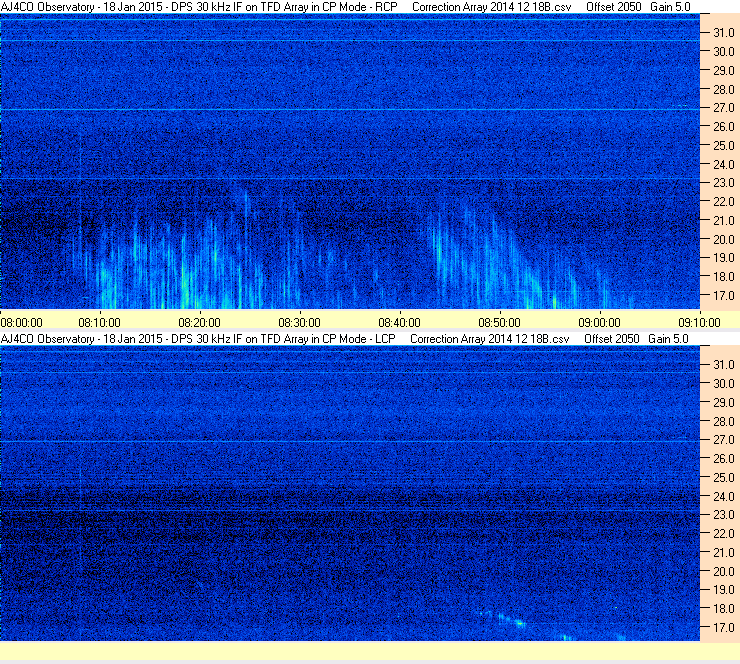740x664 pixels.
Task: Click the 28.0 frequency label on LCP axis
Action: [x=723, y=421]
